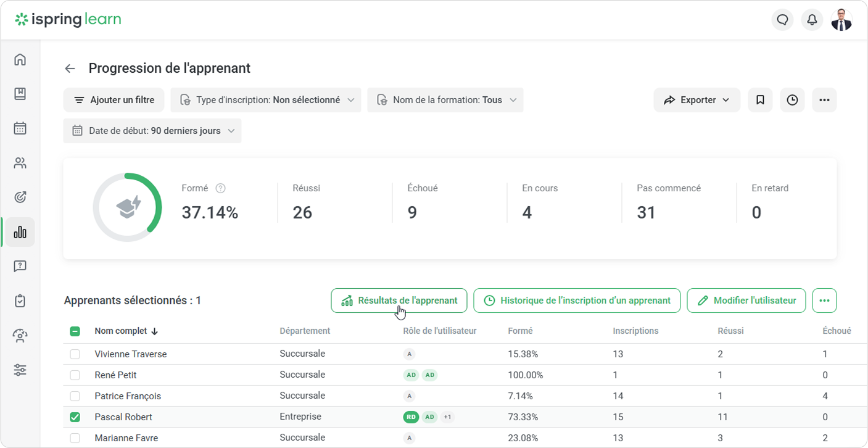Open the users icon in sidebar
The image size is (868, 448).
20,163
